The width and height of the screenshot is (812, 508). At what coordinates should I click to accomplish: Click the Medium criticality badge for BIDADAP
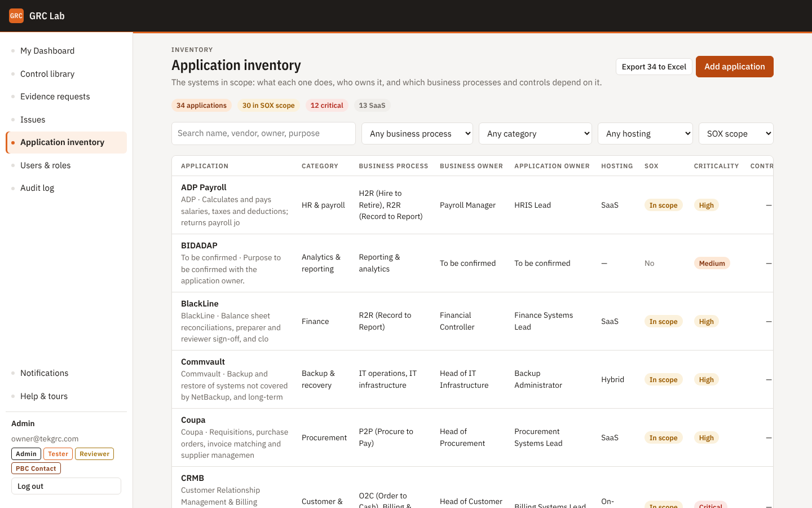[712, 264]
